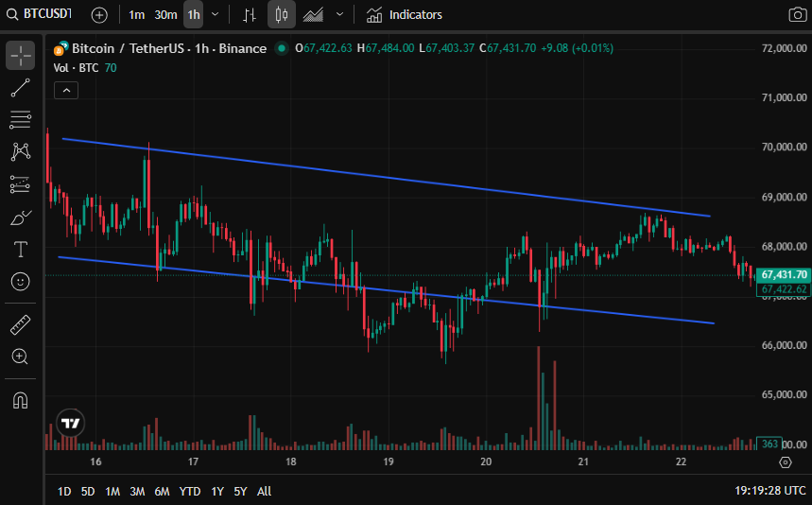Viewport: 812px width, 505px height.
Task: Open the emoji icons tool
Action: [x=20, y=282]
